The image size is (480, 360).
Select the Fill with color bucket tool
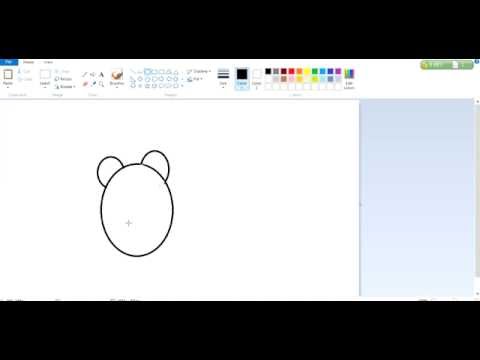pyautogui.click(x=93, y=75)
